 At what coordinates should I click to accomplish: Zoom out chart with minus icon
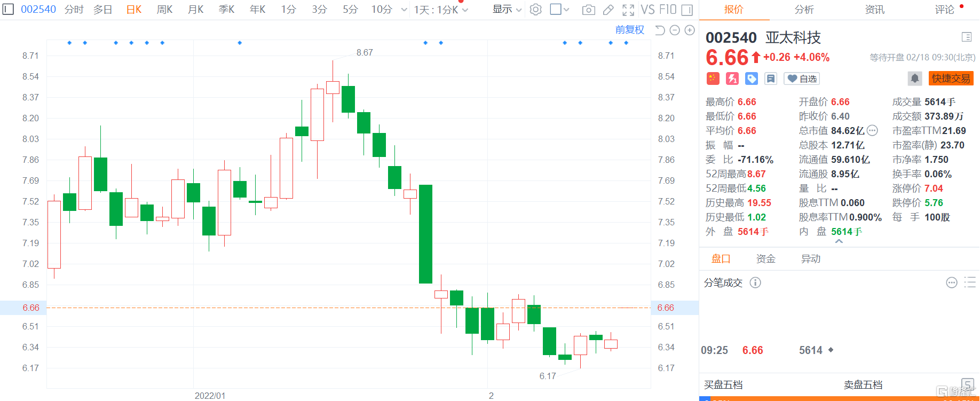click(x=675, y=30)
